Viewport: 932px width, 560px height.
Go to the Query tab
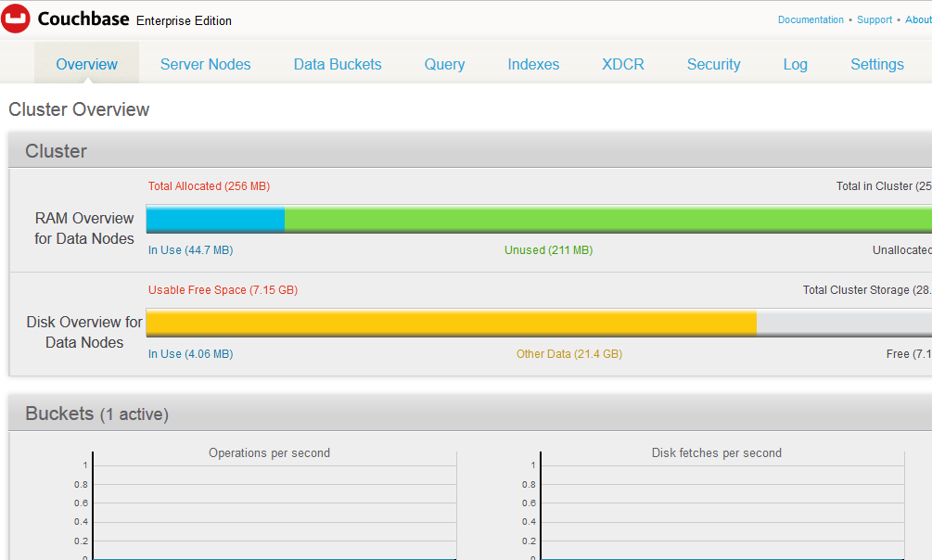coord(444,64)
